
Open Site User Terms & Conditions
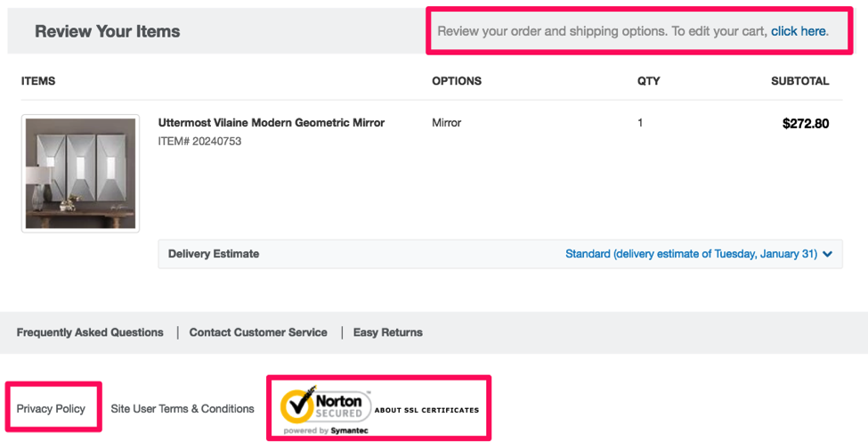click(x=183, y=408)
